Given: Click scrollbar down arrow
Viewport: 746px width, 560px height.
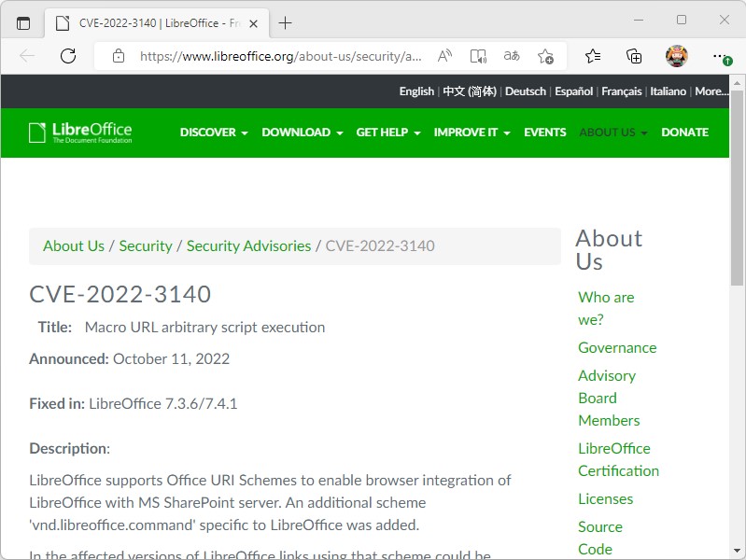Looking at the screenshot, I should 737,551.
